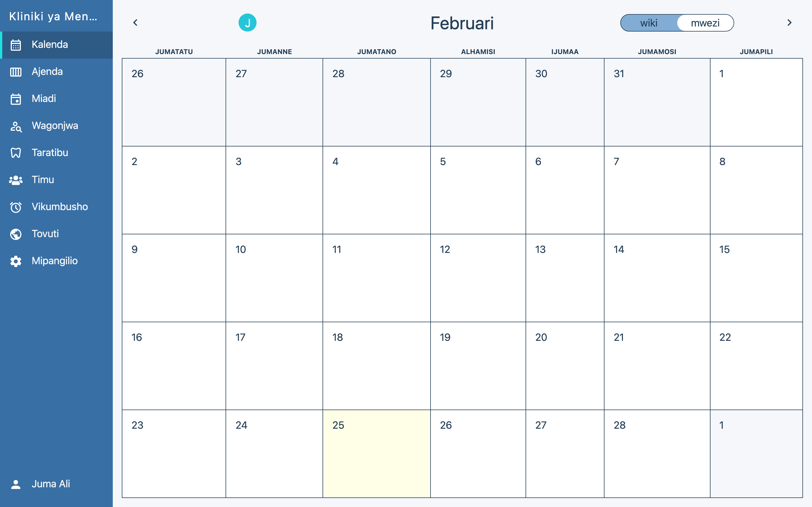Open Ajenda via its column icon
The width and height of the screenshot is (812, 507).
[x=16, y=72]
